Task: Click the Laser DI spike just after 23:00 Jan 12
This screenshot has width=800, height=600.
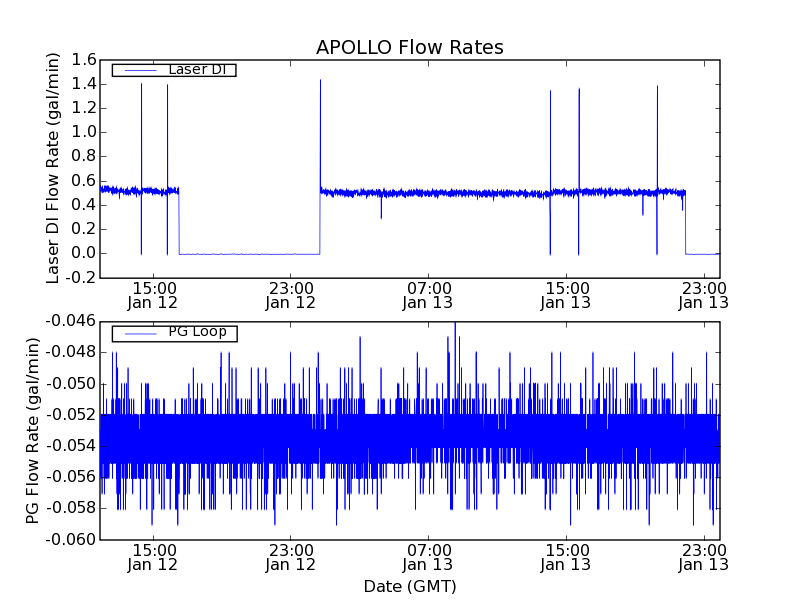Action: point(320,135)
